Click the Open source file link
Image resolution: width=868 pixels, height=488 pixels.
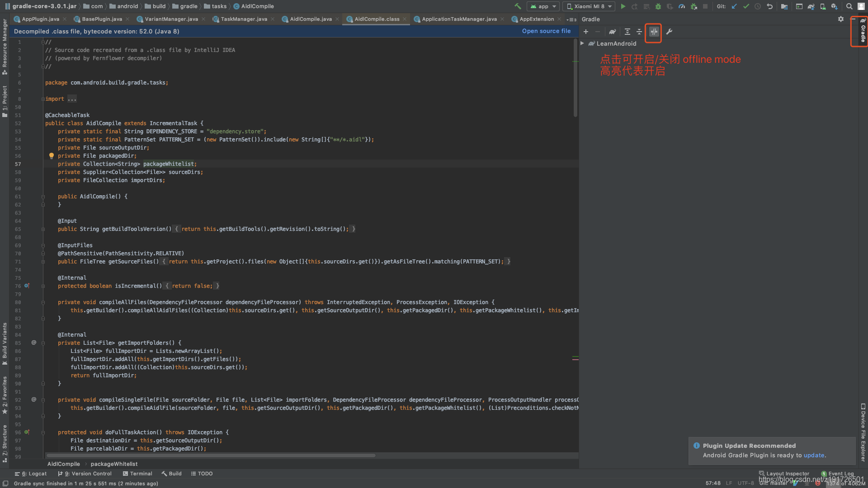point(546,31)
